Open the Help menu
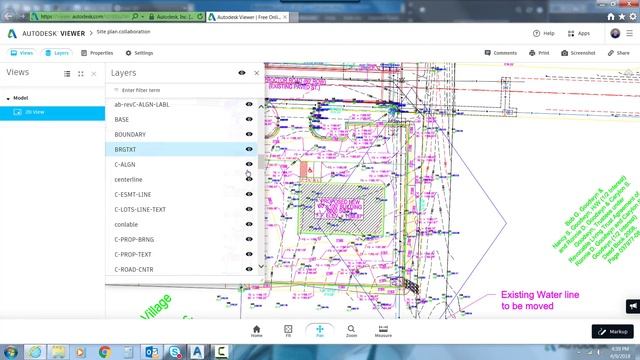The image size is (640, 360). coord(544,33)
